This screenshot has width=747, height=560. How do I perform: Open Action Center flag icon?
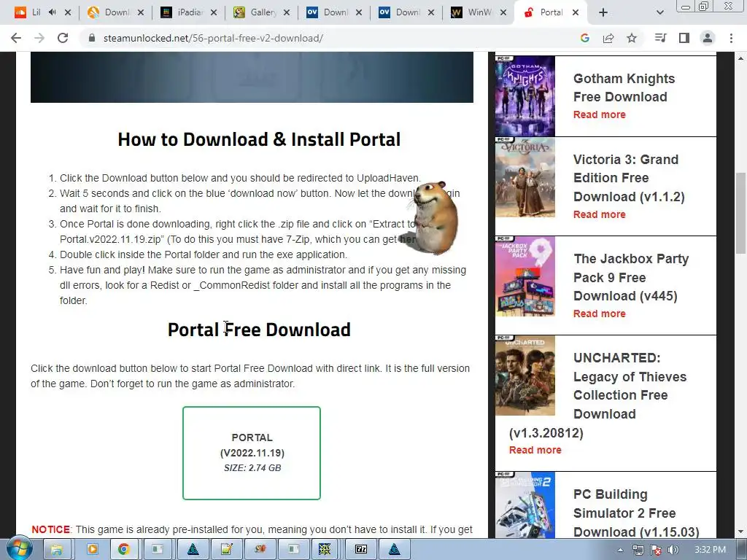pos(656,550)
